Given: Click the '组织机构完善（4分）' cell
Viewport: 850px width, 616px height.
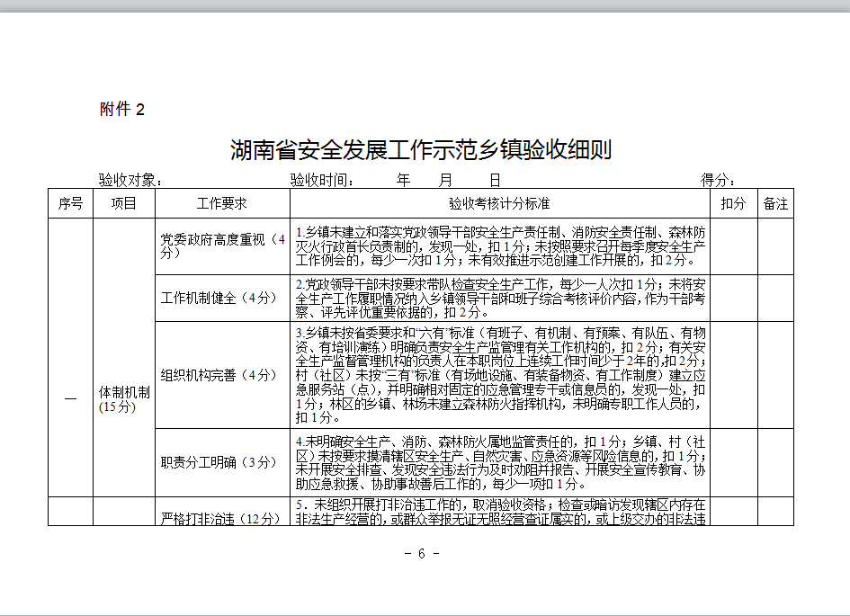Looking at the screenshot, I should [x=222, y=375].
